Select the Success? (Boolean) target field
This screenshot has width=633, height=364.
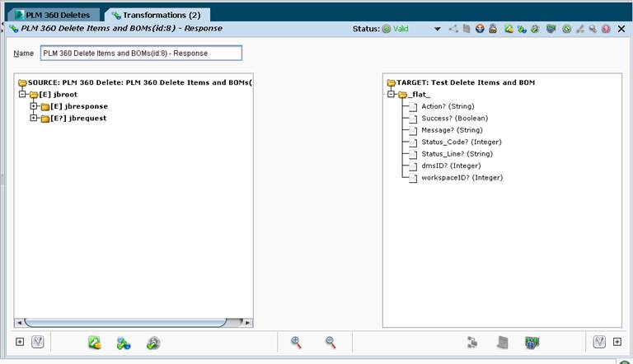pos(448,119)
